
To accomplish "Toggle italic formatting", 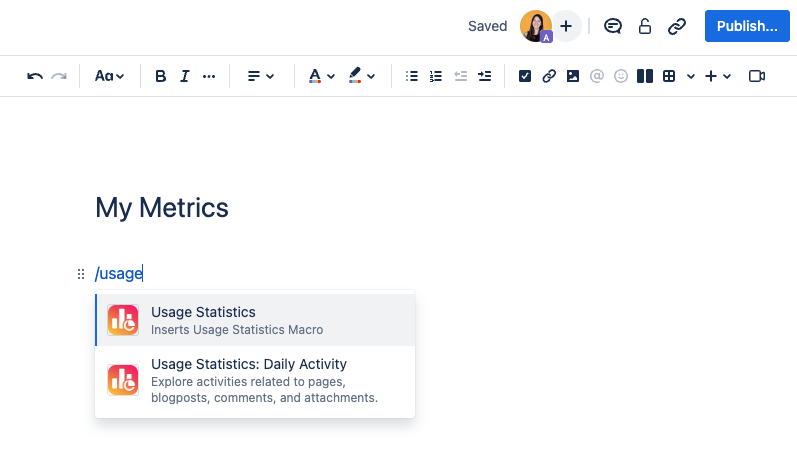I will (184, 76).
